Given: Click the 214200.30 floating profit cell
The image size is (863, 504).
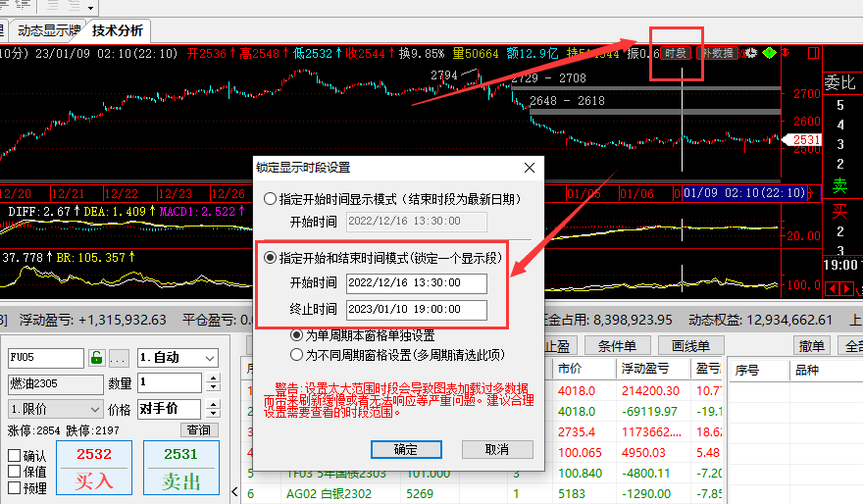Looking at the screenshot, I should [x=649, y=390].
